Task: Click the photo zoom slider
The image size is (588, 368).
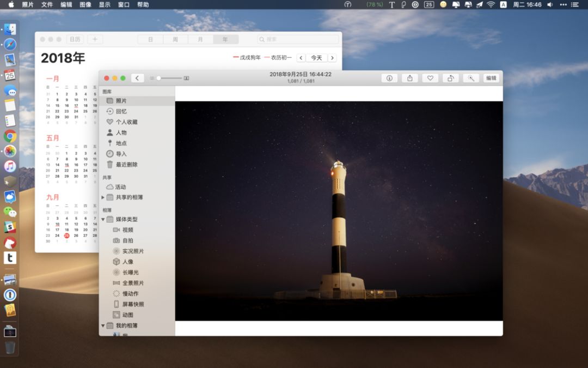Action: [x=169, y=78]
